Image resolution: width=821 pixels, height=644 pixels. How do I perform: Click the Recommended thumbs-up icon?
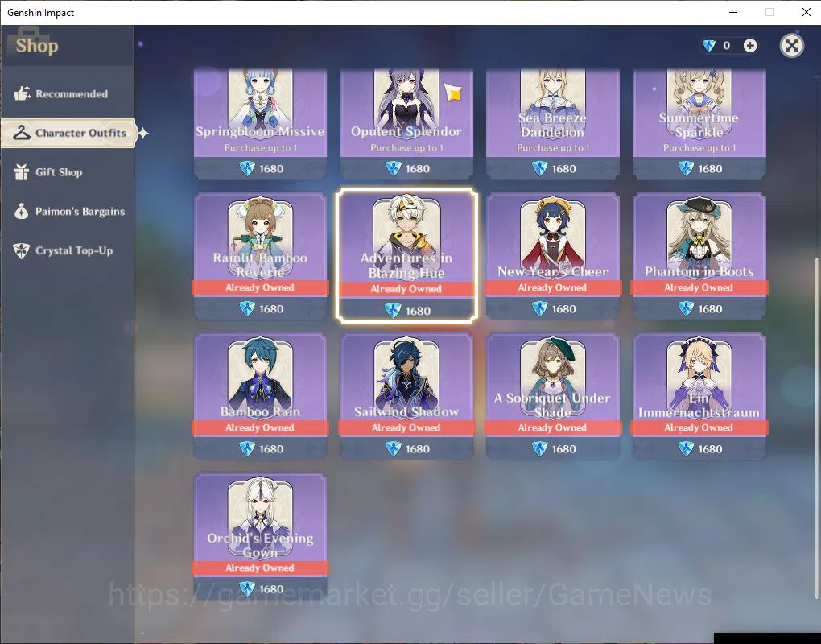click(x=22, y=93)
